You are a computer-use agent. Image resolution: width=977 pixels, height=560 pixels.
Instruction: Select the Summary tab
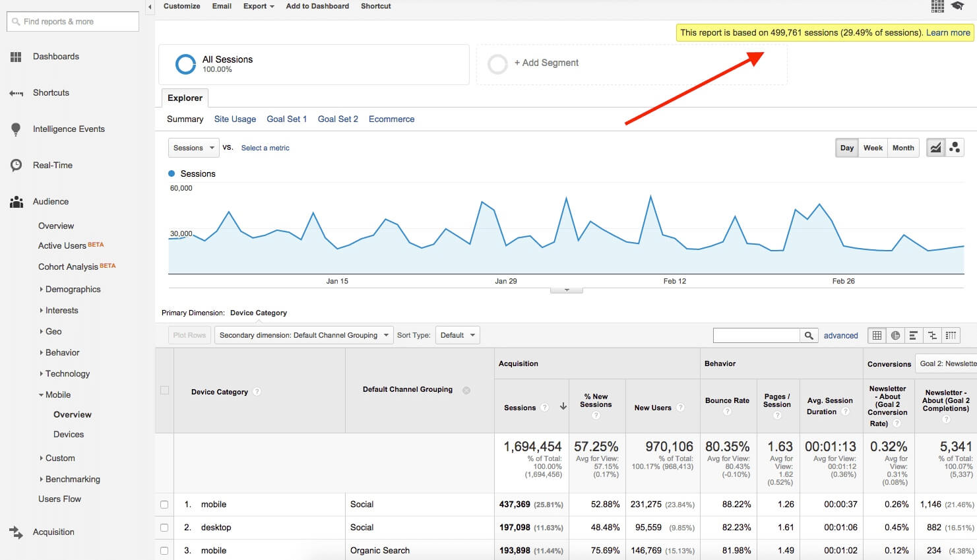(x=185, y=119)
